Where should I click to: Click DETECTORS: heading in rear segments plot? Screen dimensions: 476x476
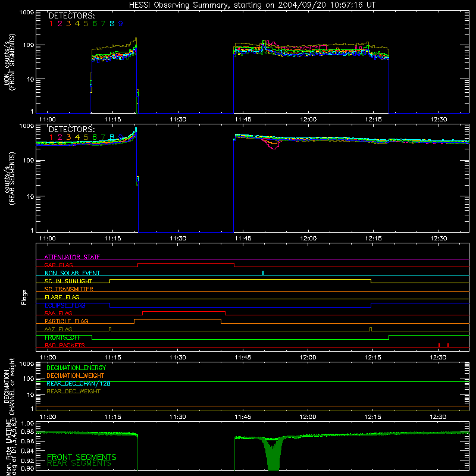[x=72, y=129]
